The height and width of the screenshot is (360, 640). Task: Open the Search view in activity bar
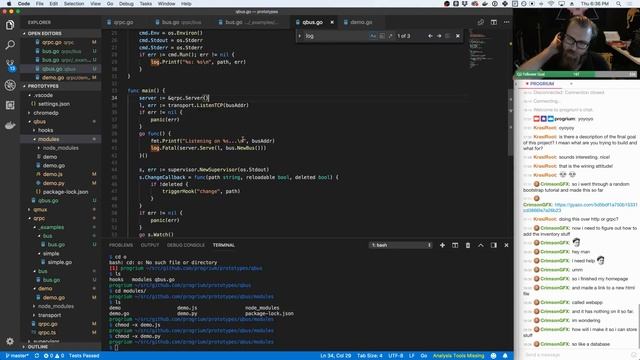(10, 45)
